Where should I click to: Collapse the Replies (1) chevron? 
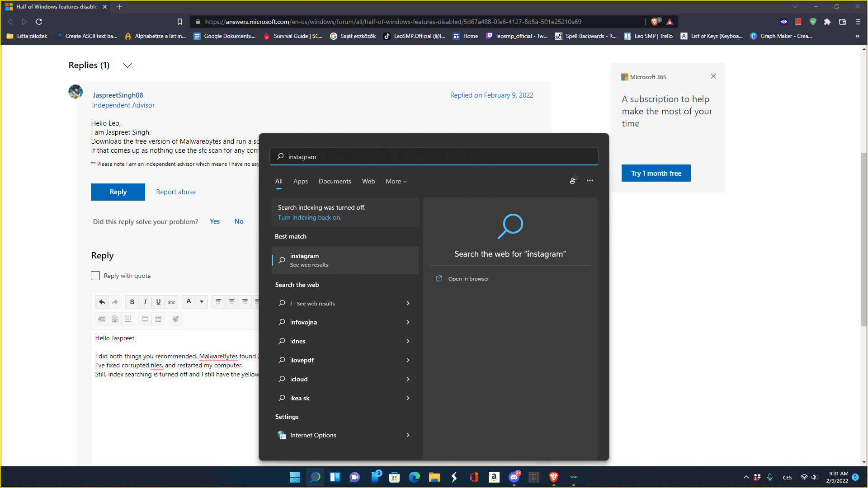point(127,66)
